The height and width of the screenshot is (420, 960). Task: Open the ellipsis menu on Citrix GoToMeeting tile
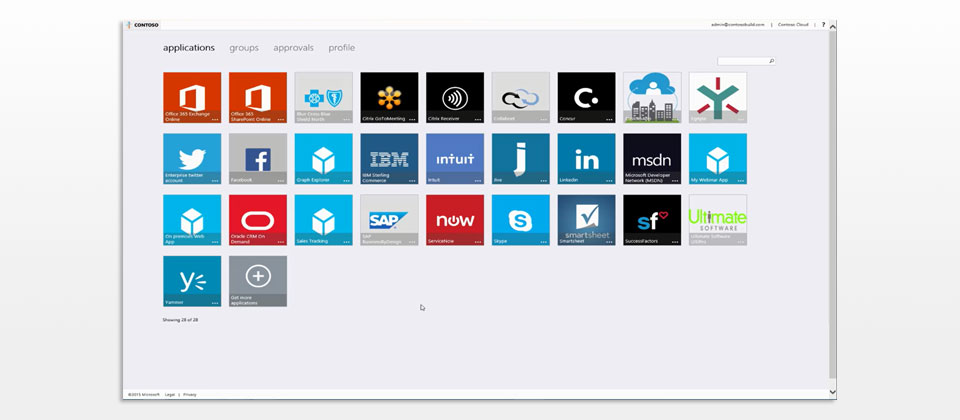[x=412, y=119]
